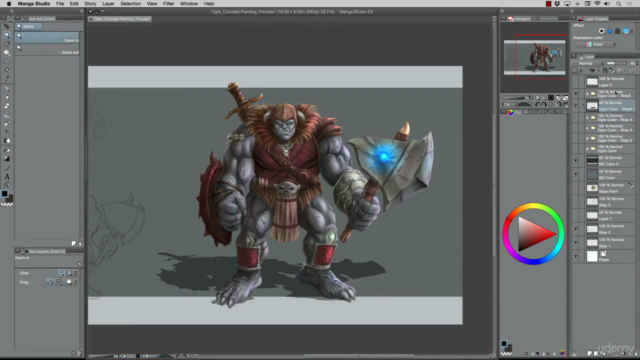Image resolution: width=640 pixels, height=360 pixels.
Task: Select the Layer 1 layer thumbnail
Action: click(592, 215)
